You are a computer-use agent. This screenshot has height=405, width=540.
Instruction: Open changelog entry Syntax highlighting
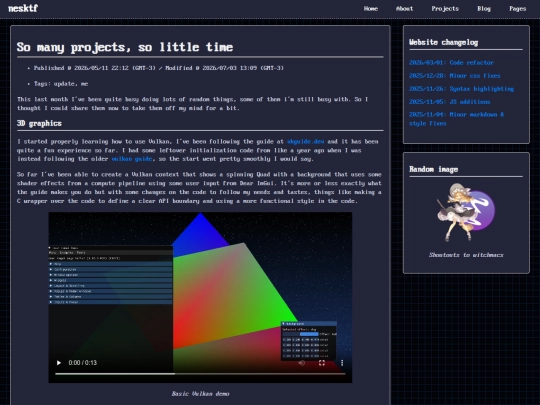click(461, 89)
